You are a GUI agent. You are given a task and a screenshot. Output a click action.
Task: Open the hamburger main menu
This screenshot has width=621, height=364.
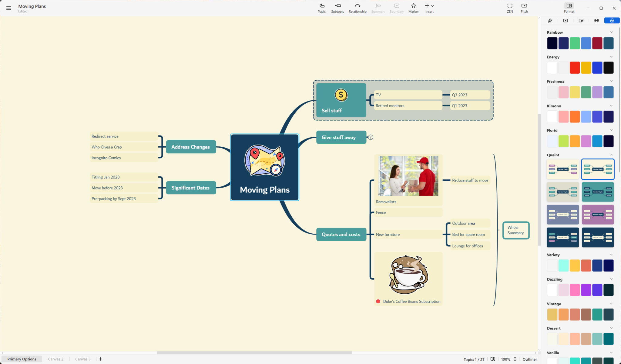coord(8,8)
